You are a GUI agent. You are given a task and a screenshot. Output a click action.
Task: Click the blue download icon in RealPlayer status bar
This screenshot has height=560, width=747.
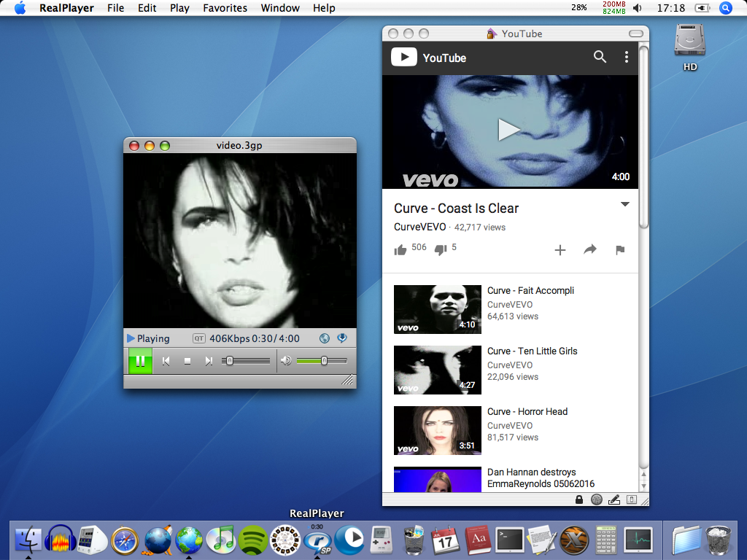point(342,338)
